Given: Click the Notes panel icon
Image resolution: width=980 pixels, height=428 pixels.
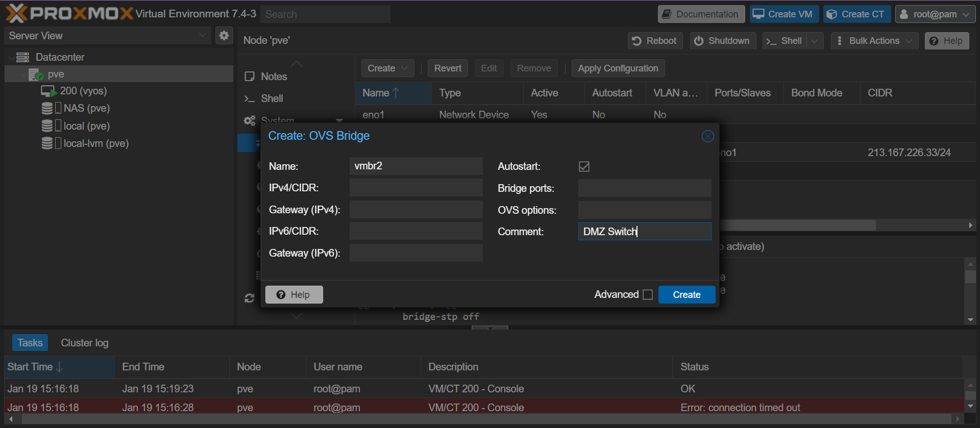Looking at the screenshot, I should point(250,77).
